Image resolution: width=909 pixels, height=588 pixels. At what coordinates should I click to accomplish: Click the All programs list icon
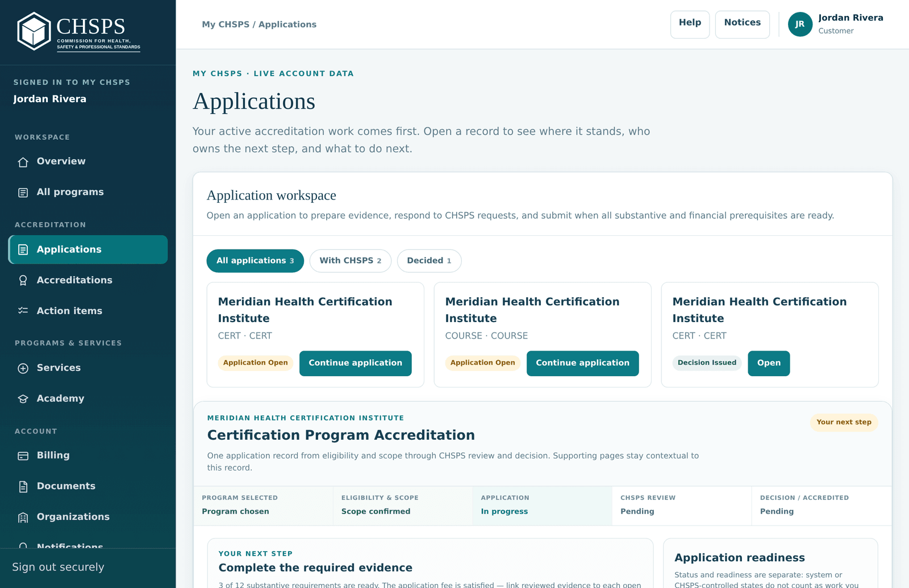point(23,193)
